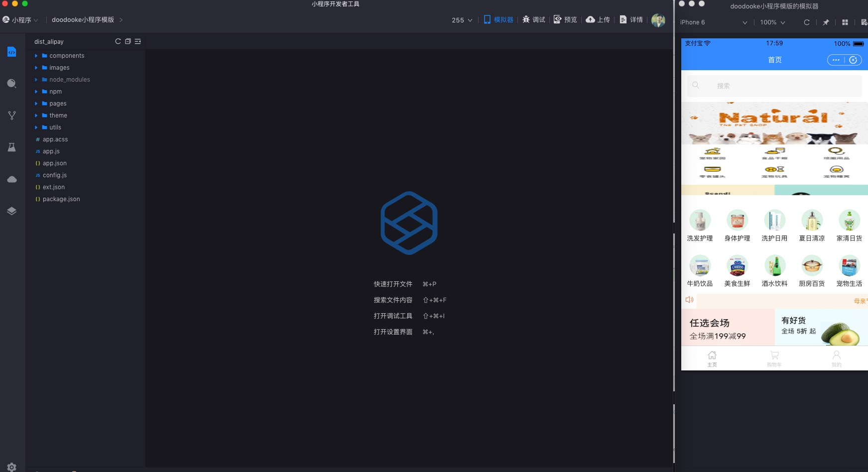Open the 255 version dropdown

click(462, 20)
